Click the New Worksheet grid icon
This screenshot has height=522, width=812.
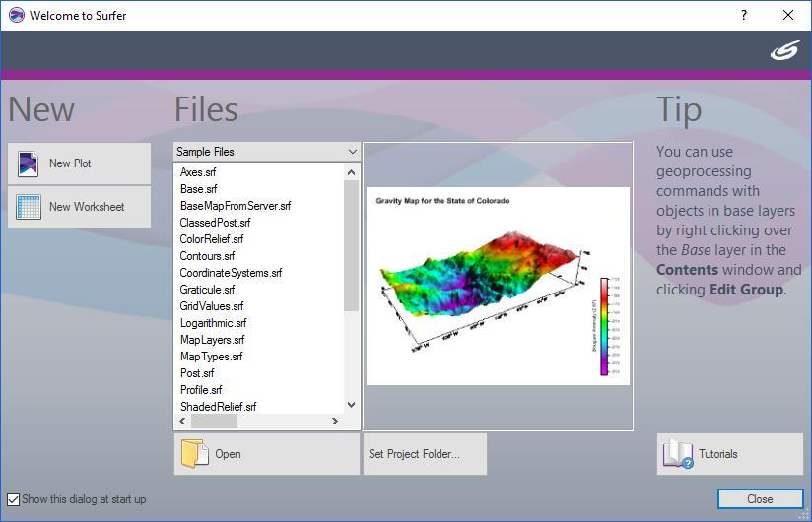click(29, 207)
